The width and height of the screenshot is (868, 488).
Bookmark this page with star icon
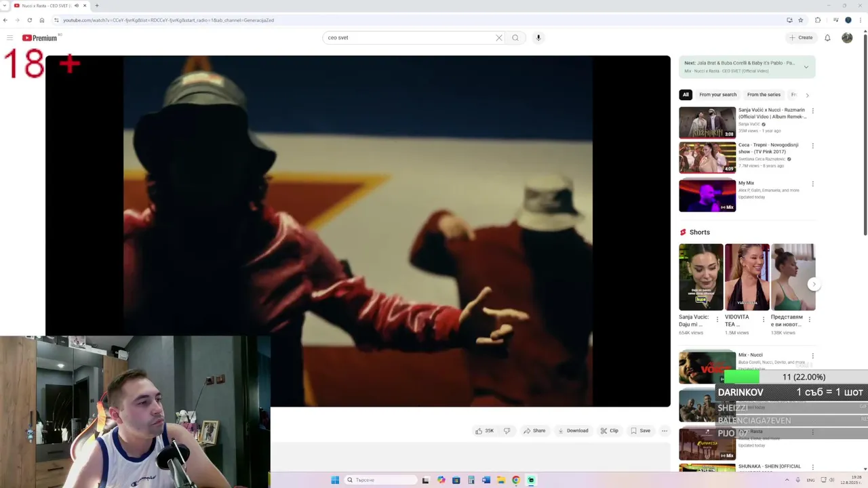(800, 20)
